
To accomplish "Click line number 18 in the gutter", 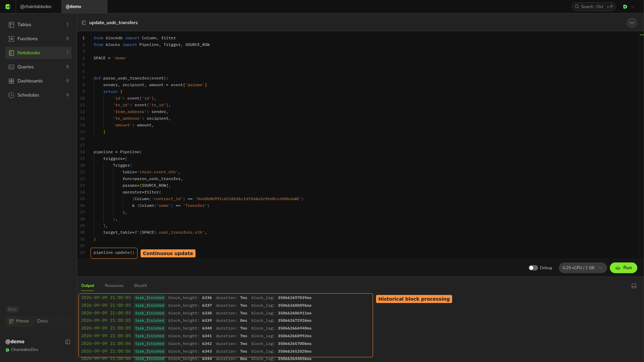I will coord(83,152).
